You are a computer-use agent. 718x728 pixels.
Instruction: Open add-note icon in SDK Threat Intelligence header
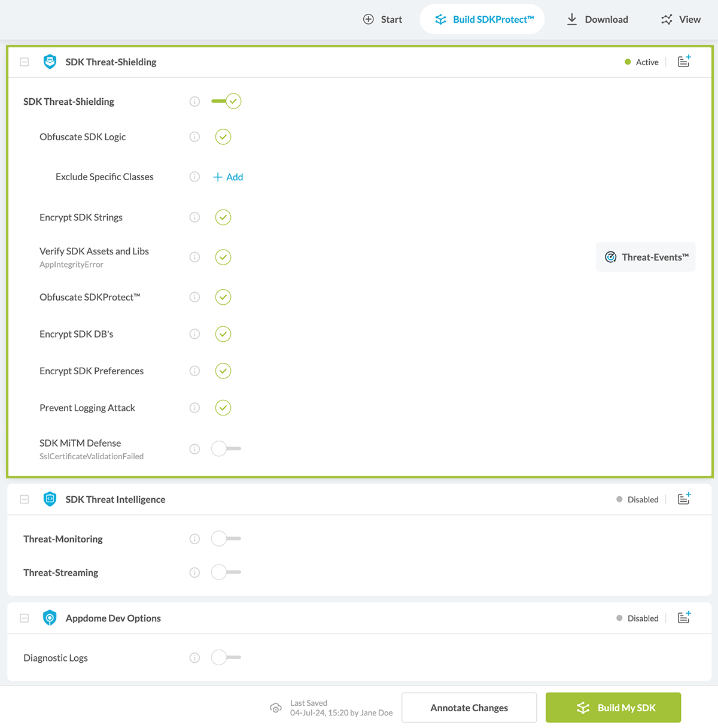(684, 499)
